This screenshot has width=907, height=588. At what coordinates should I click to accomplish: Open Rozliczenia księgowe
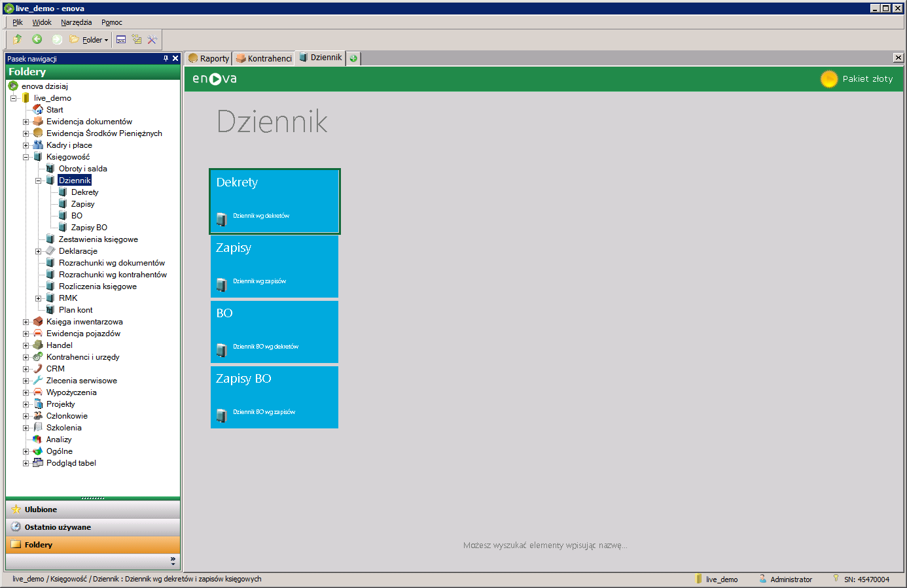(x=98, y=286)
